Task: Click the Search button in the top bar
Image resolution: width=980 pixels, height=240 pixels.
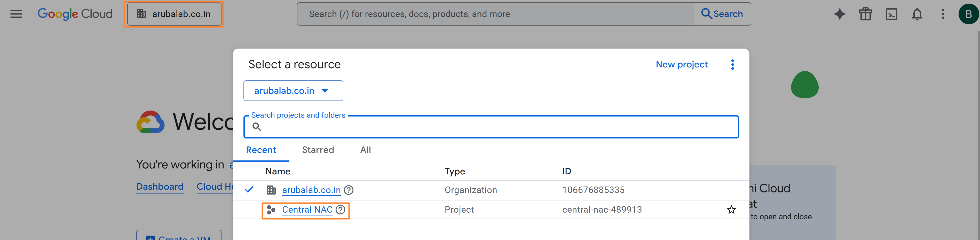Action: click(x=722, y=14)
